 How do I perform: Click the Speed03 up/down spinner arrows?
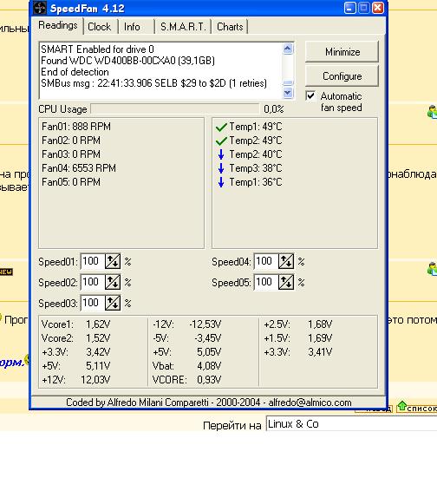tap(113, 303)
